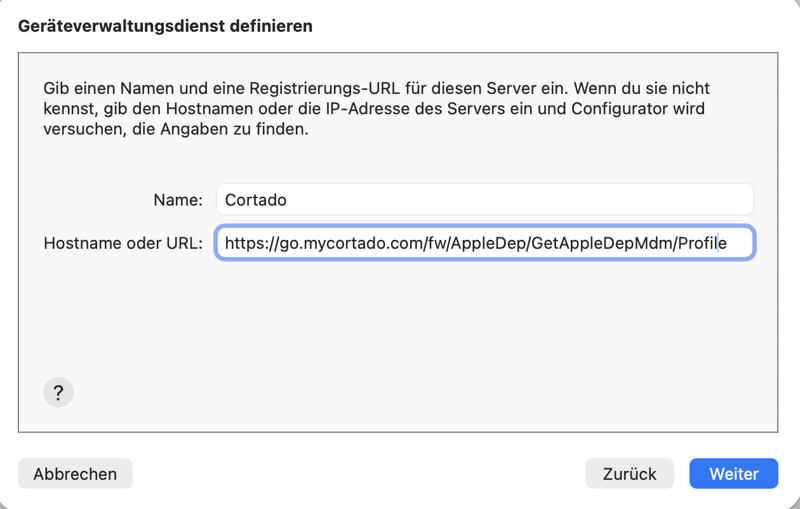Click the instruction paragraph starting 'Gib einen Namen'
Viewport: 800px width, 509px height.
(376, 109)
